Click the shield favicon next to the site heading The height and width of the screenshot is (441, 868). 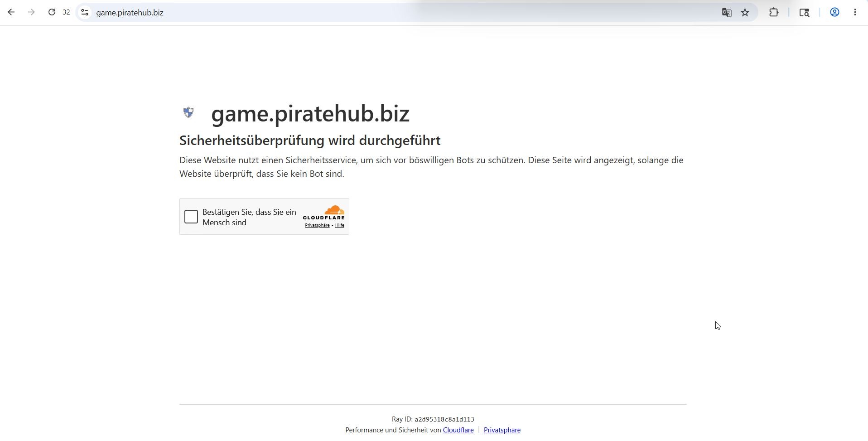[x=188, y=112]
